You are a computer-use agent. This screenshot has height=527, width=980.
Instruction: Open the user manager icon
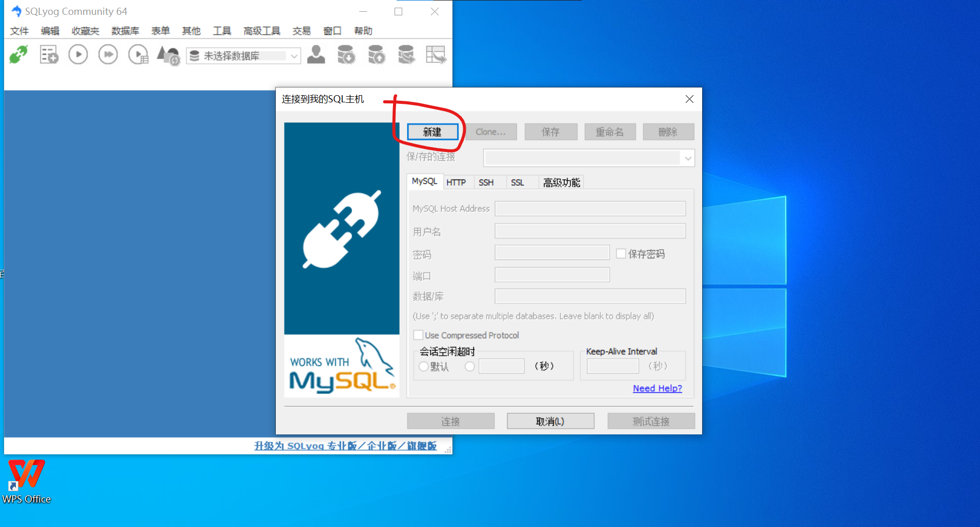pyautogui.click(x=316, y=55)
